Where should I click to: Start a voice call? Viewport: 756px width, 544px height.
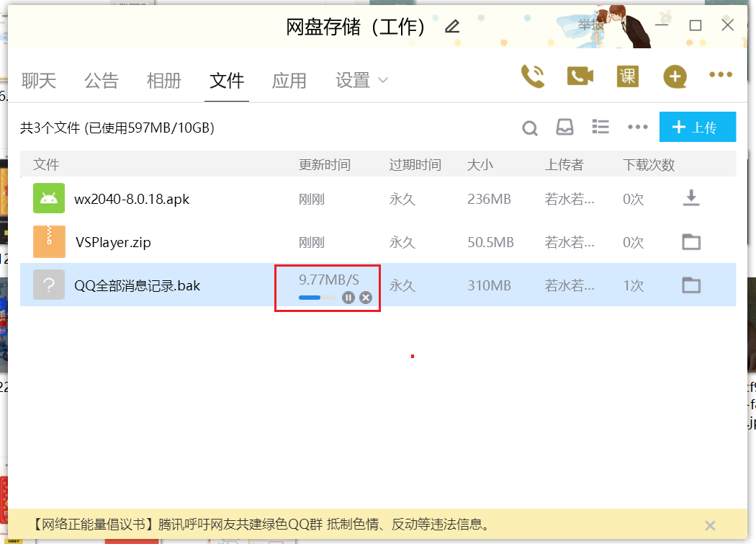click(x=533, y=76)
